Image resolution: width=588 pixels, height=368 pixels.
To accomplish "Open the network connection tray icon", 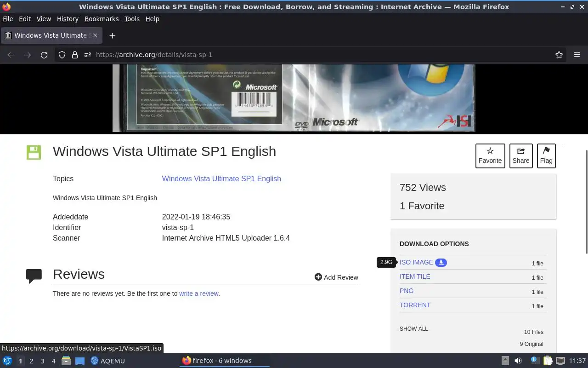I will 560,361.
